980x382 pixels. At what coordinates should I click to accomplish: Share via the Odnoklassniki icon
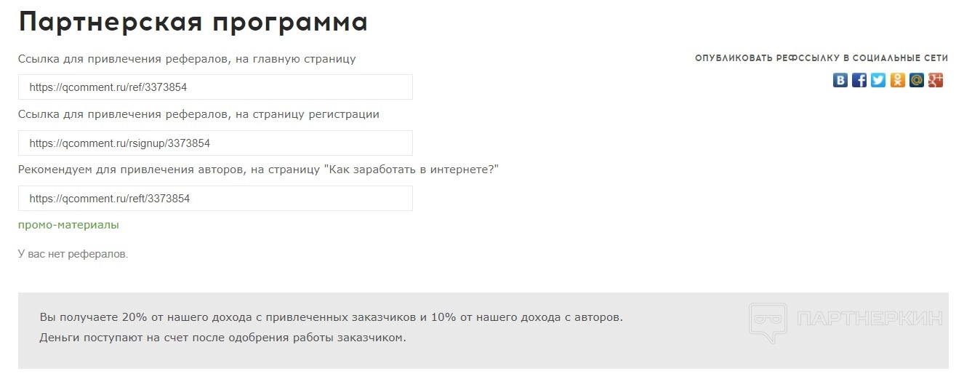(898, 80)
